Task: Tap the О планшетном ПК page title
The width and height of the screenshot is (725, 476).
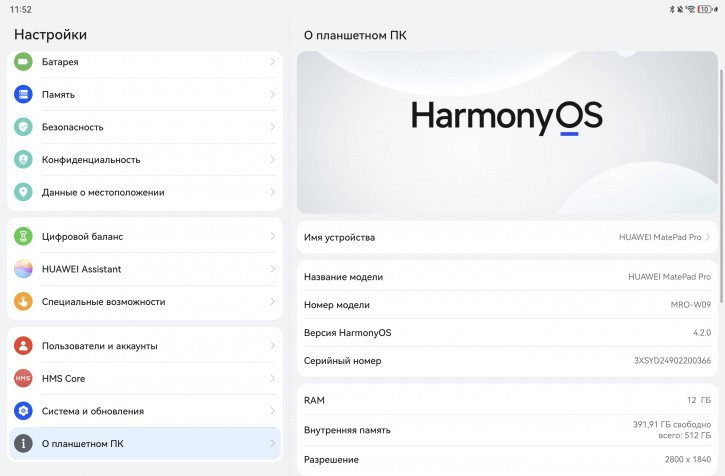Action: click(x=355, y=36)
